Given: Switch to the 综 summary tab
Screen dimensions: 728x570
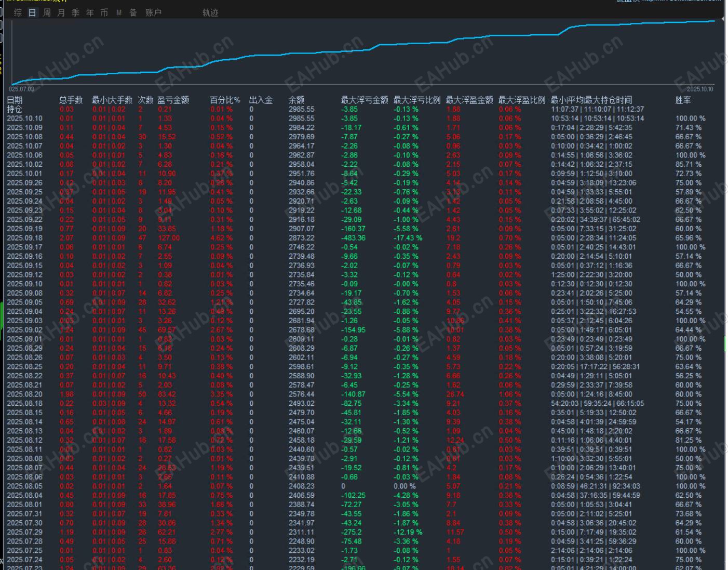Looking at the screenshot, I should pos(18,12).
